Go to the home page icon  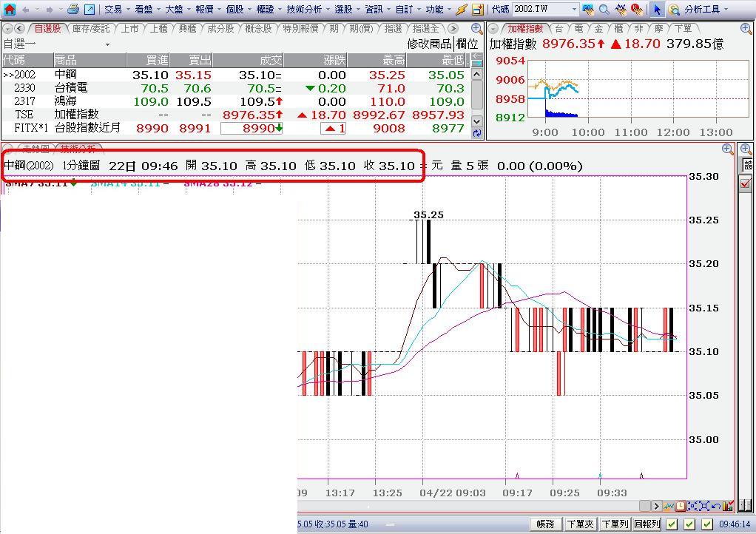[x=9, y=9]
